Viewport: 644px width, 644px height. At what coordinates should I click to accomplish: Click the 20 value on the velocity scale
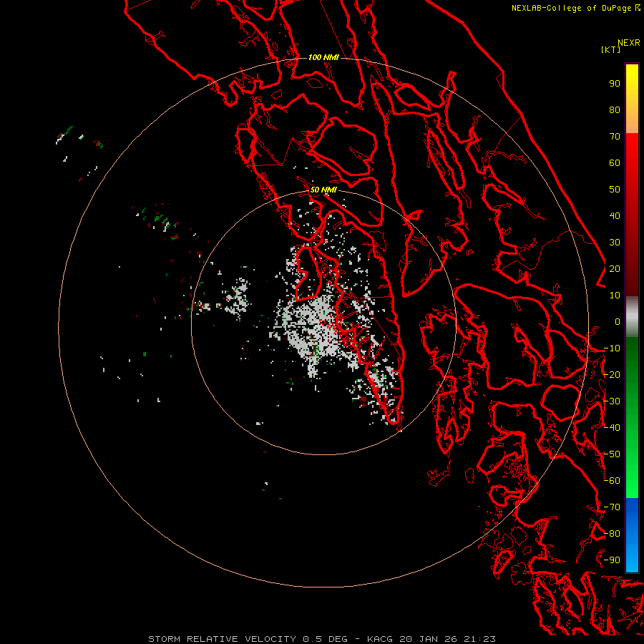point(615,269)
